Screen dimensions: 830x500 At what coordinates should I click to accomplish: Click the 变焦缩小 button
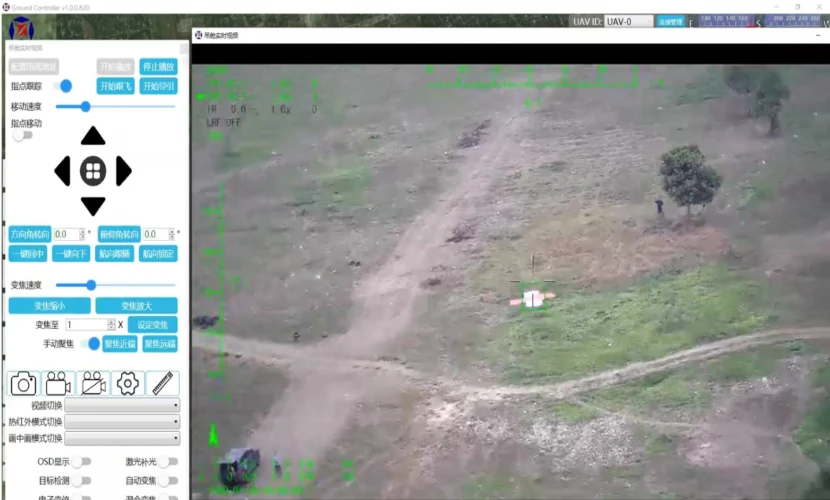pos(50,306)
